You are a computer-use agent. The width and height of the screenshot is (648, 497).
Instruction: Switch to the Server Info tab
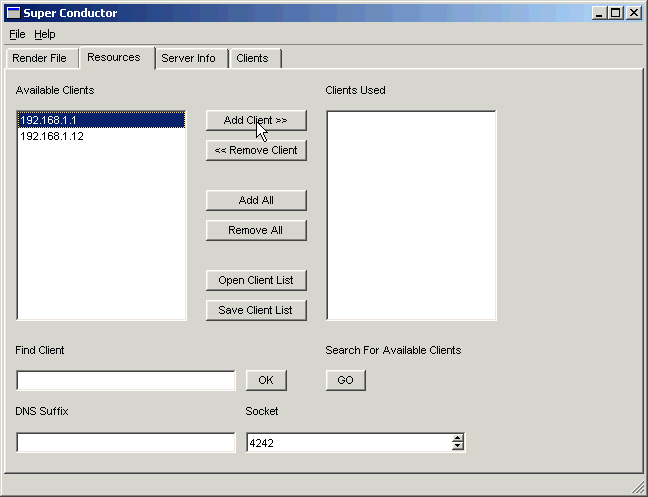(188, 58)
